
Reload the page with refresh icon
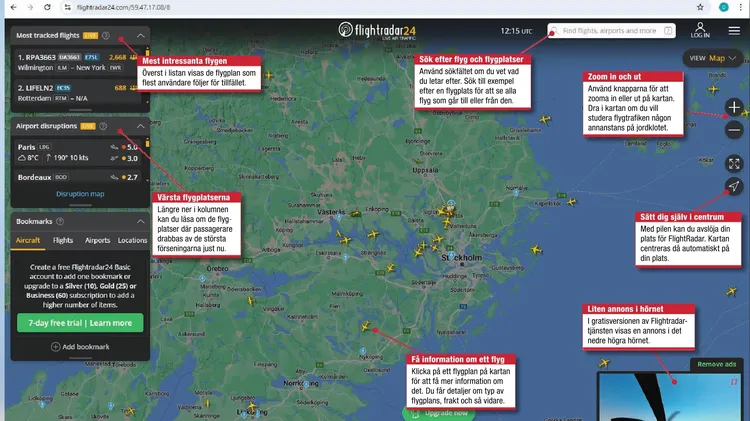(47, 7)
